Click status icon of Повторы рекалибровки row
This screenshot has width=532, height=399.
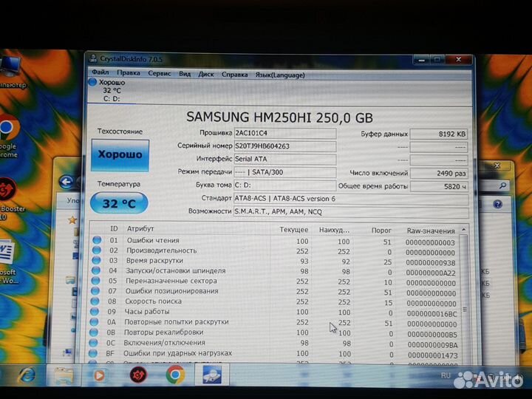point(94,332)
